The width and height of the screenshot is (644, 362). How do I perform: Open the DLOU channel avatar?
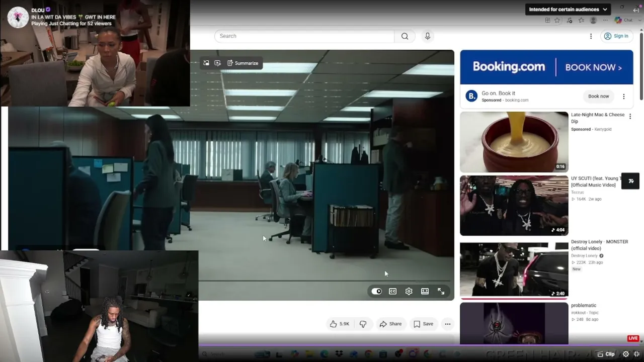point(18,17)
